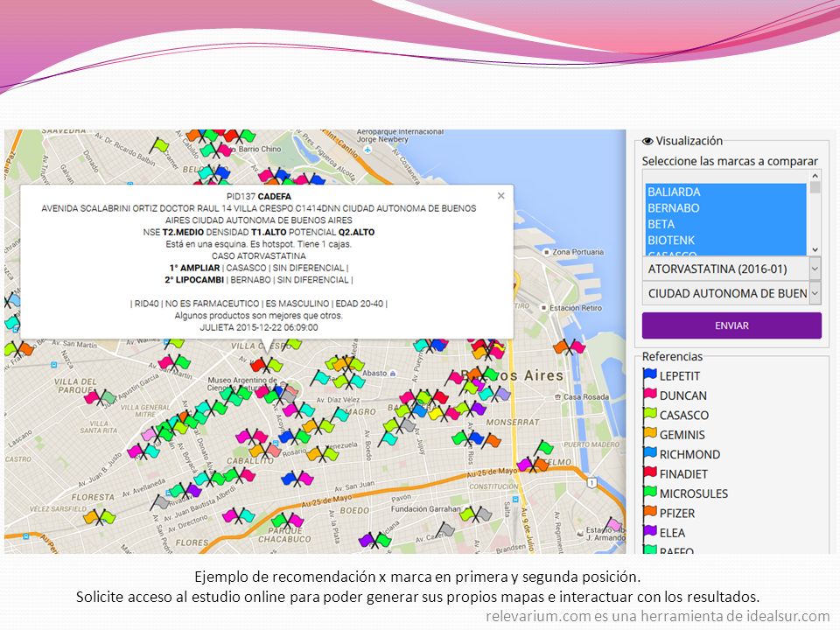Image resolution: width=840 pixels, height=630 pixels.
Task: Click the Aeroparque airport icon on the map
Action: 367,150
